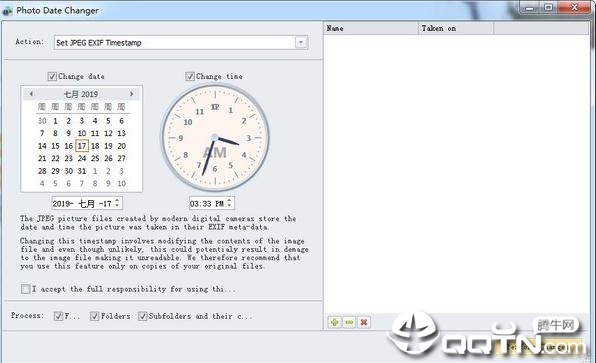Select day 23 in the calendar

coord(68,159)
